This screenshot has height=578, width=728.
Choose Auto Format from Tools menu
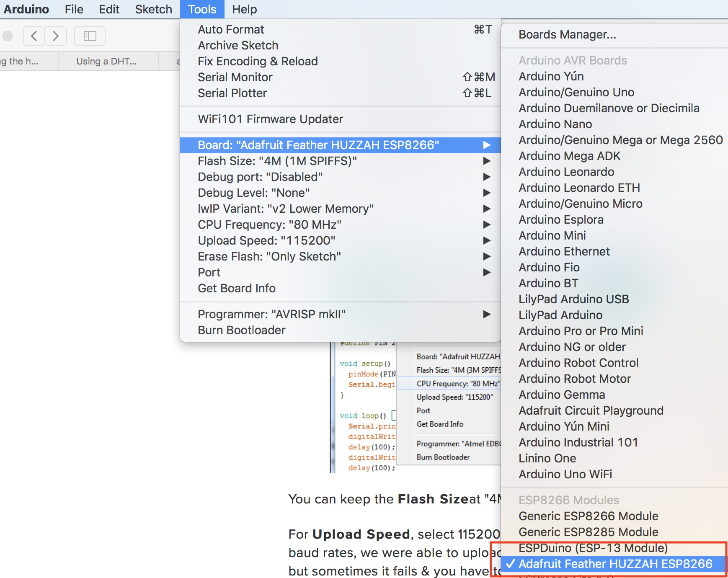click(x=231, y=29)
